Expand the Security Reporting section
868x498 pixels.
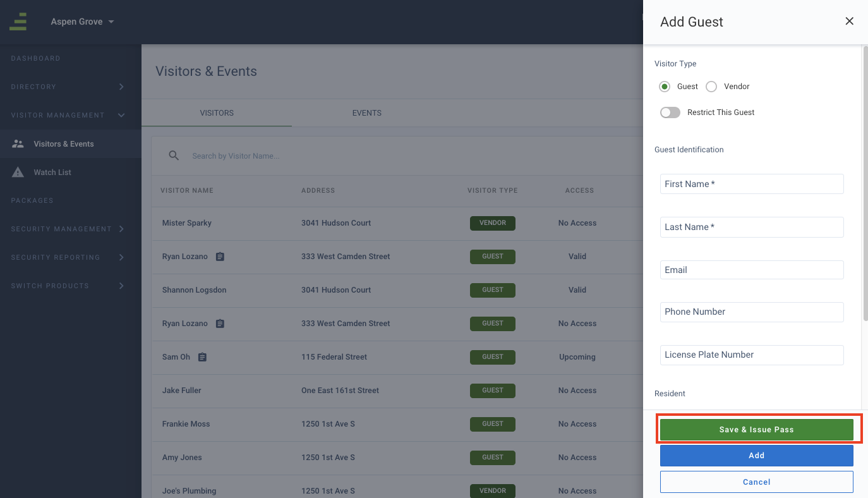(121, 257)
